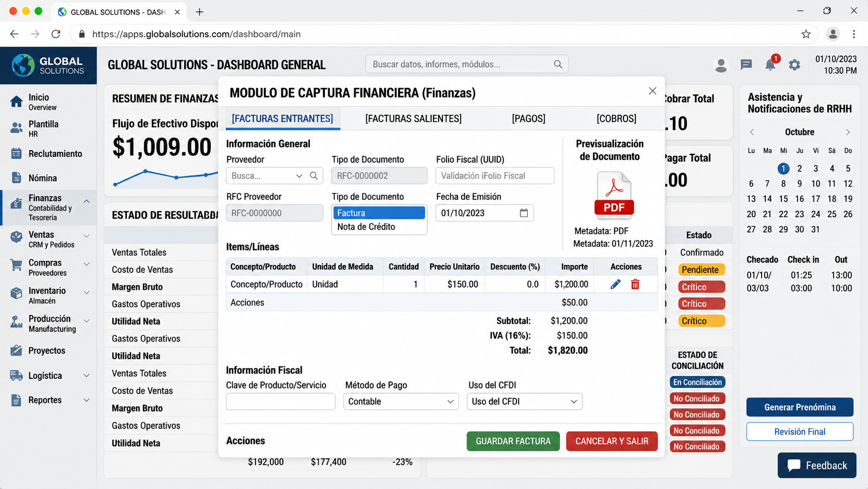Open the Método de Pago dropdown
Image resolution: width=868 pixels, height=489 pixels.
401,402
